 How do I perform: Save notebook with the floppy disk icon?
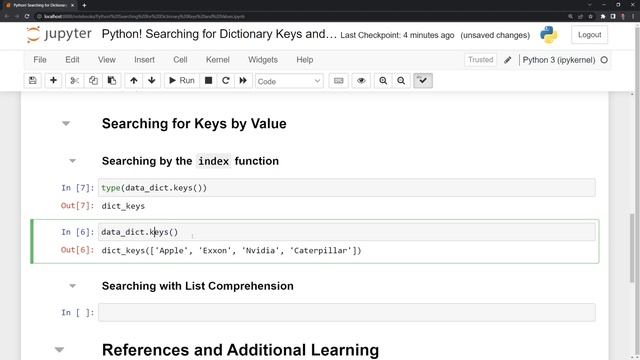click(x=33, y=81)
